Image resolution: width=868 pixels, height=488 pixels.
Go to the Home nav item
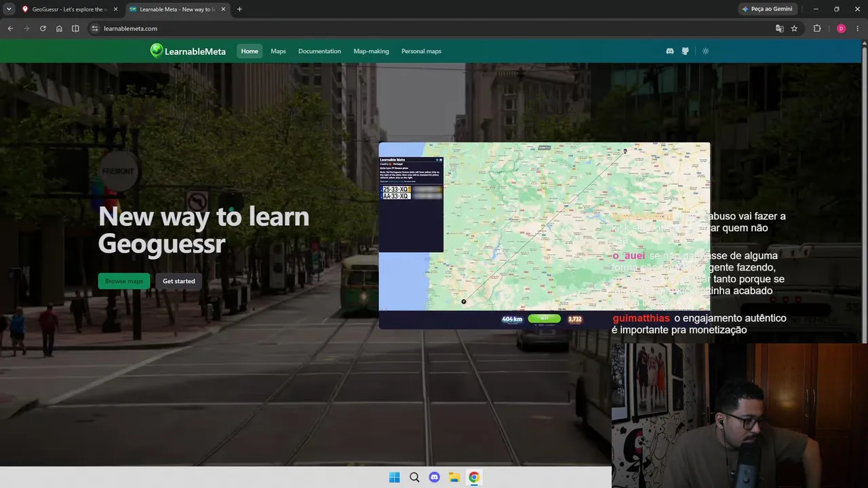click(250, 51)
